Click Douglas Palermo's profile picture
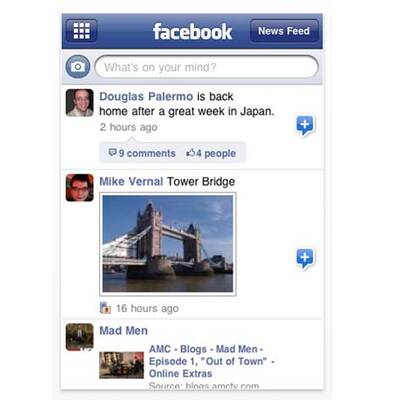Screen dimensions: 400x400 click(x=79, y=103)
